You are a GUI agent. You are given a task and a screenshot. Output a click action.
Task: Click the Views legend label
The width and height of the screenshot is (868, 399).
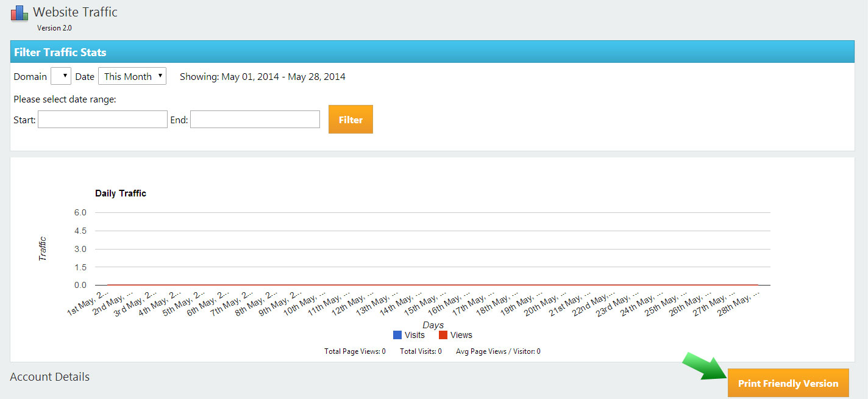461,335
